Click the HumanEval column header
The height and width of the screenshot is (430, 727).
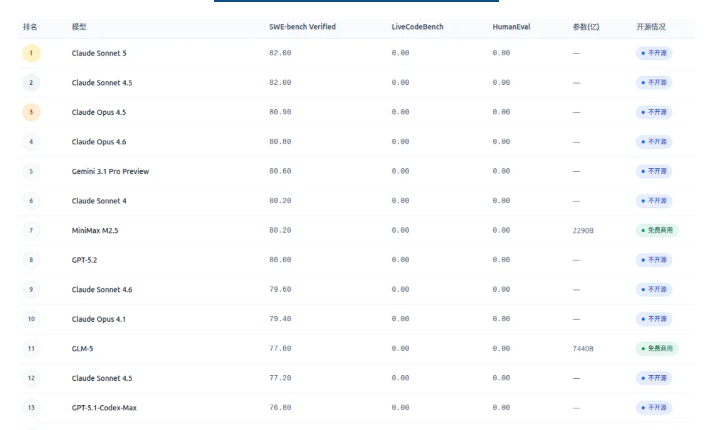pos(509,26)
